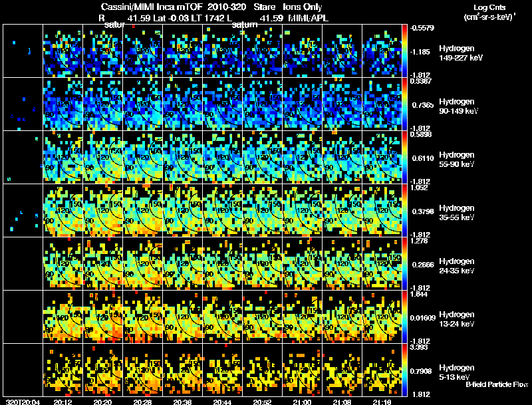Click the '20:44' time axis label
Image resolution: width=532 pixels, height=405 pixels.
point(223,402)
